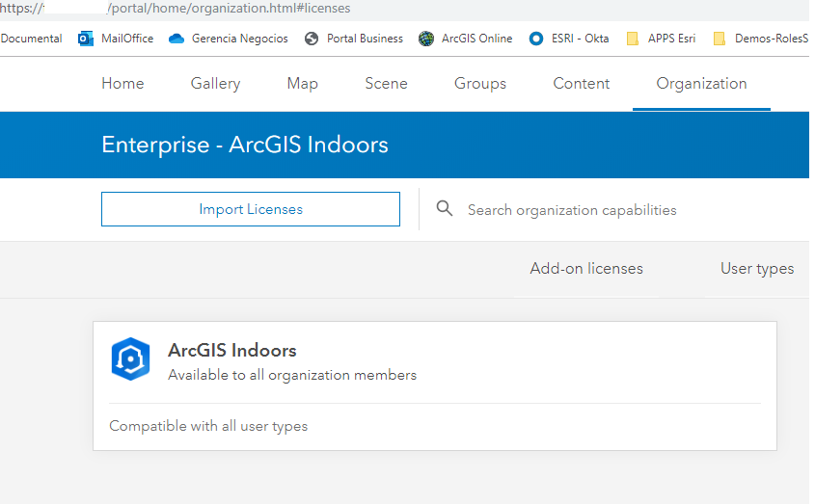Click the search magnifier icon
The width and height of the screenshot is (815, 504).
(445, 209)
